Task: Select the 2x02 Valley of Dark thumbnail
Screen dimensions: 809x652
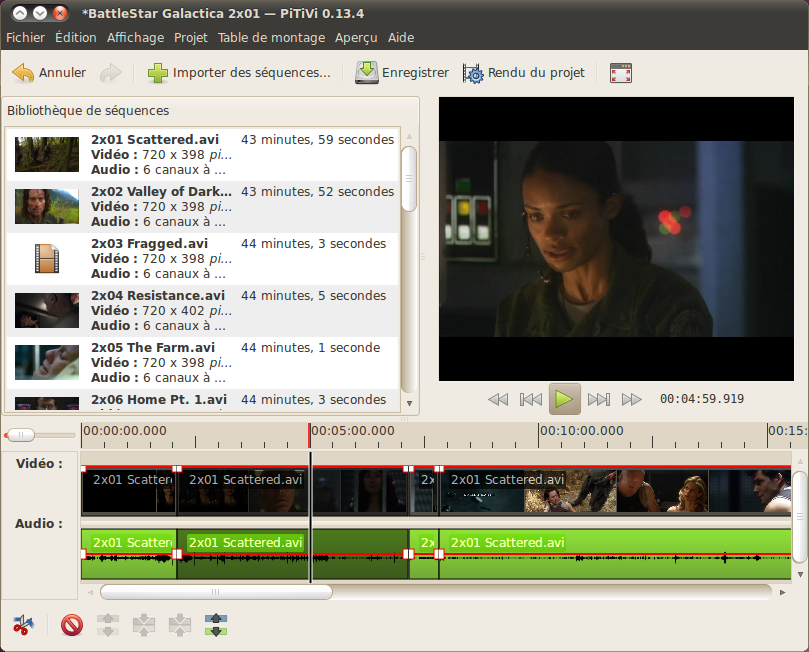Action: [47, 206]
